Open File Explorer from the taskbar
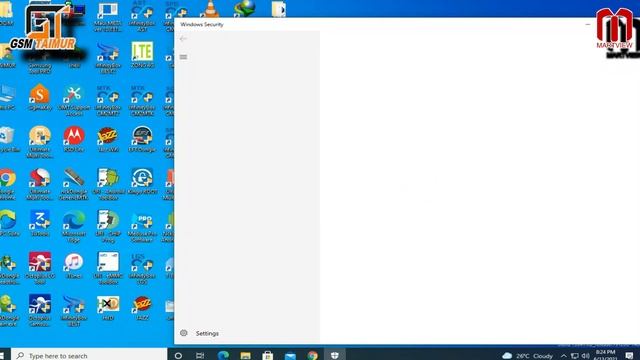This screenshot has height=360, width=640. click(245, 356)
